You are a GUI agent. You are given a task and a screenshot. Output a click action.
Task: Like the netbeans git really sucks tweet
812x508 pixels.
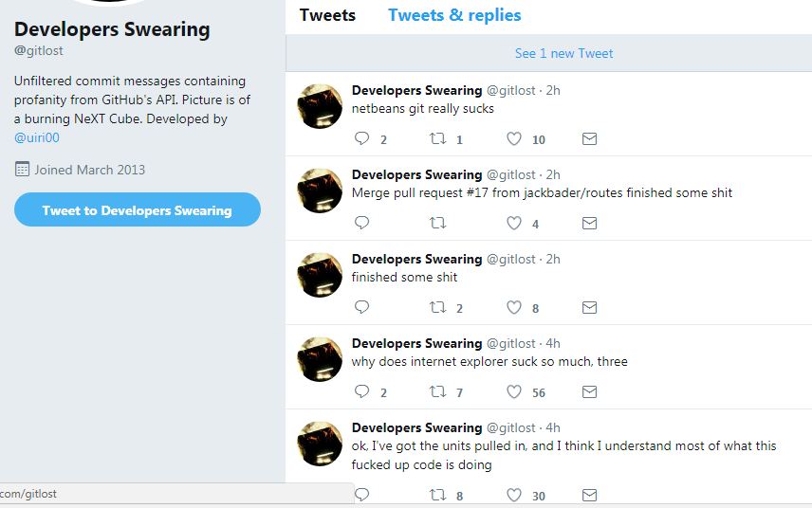tap(514, 139)
